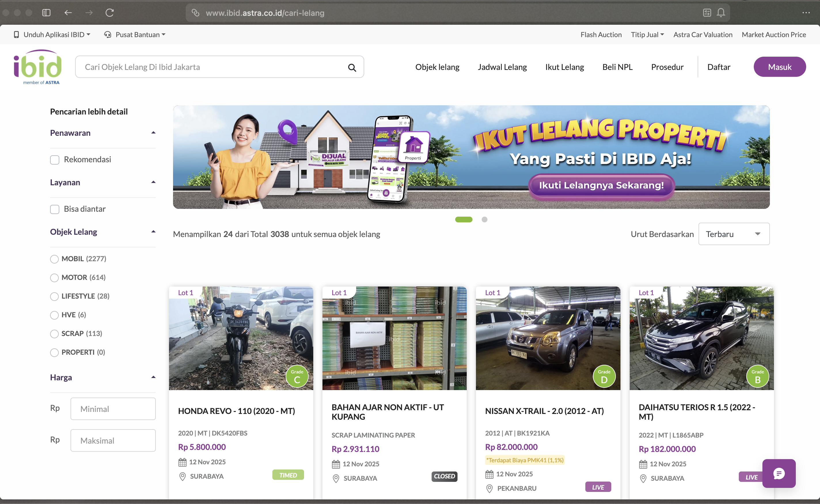
Task: Expand the Titip Jual dropdown menu
Action: [x=647, y=35]
